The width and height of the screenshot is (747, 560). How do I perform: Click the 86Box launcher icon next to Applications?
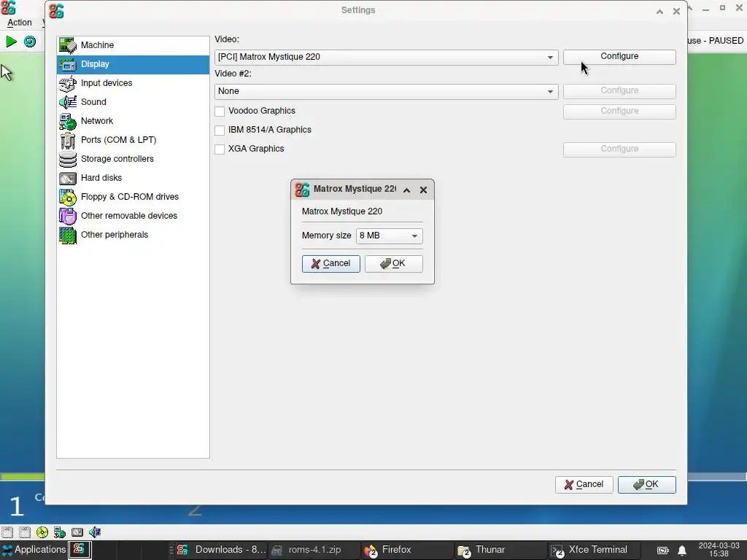tap(80, 550)
